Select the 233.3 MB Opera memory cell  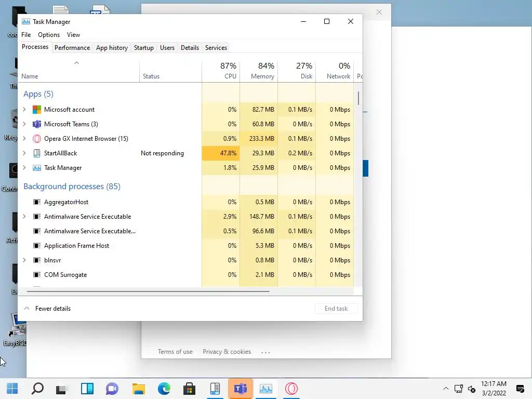tap(259, 139)
